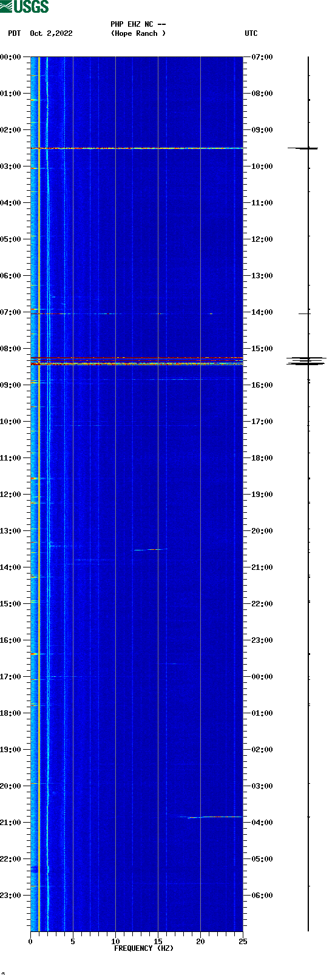This screenshot has width=335, height=980.
Task: Click the '03:00' PDT time label
Action: (x=11, y=166)
